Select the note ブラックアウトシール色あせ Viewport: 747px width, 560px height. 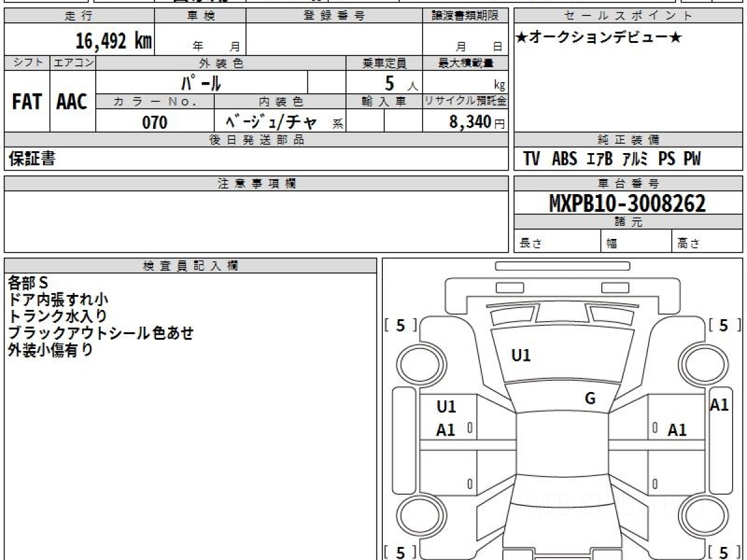click(101, 333)
